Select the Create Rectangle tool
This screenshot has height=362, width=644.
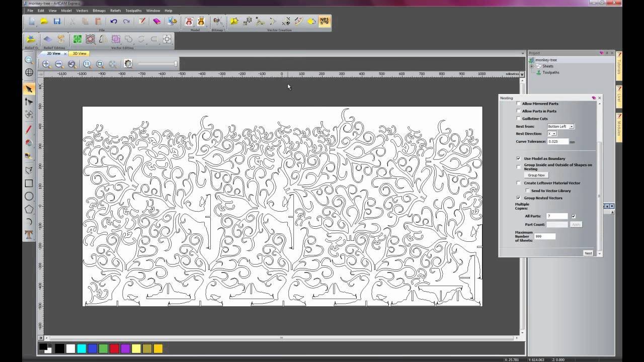point(29,184)
